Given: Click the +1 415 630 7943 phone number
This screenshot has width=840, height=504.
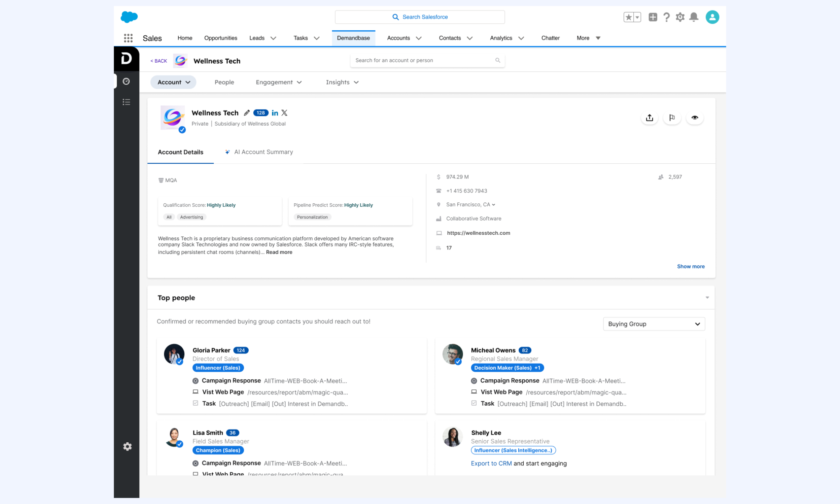Looking at the screenshot, I should (467, 191).
